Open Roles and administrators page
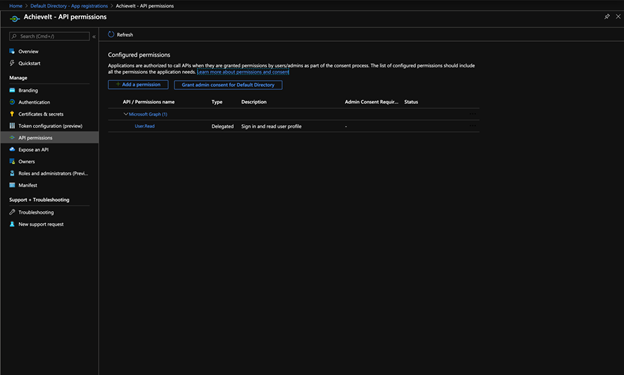Image resolution: width=624 pixels, height=375 pixels. (x=53, y=174)
